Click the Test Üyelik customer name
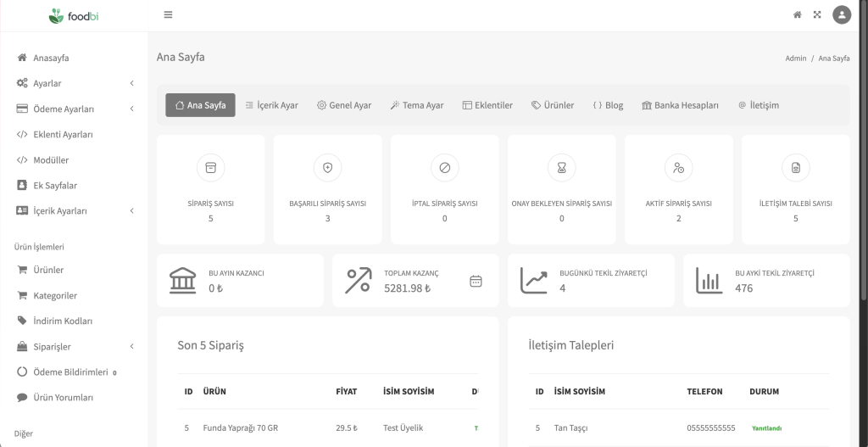 tap(403, 427)
